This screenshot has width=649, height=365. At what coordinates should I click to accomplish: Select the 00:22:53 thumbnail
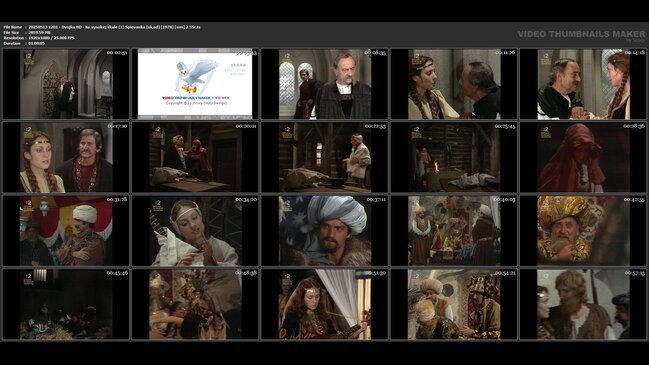point(324,157)
